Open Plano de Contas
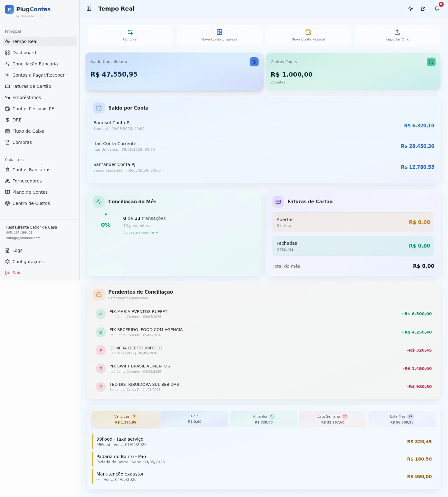The height and width of the screenshot is (497, 448). click(40, 192)
